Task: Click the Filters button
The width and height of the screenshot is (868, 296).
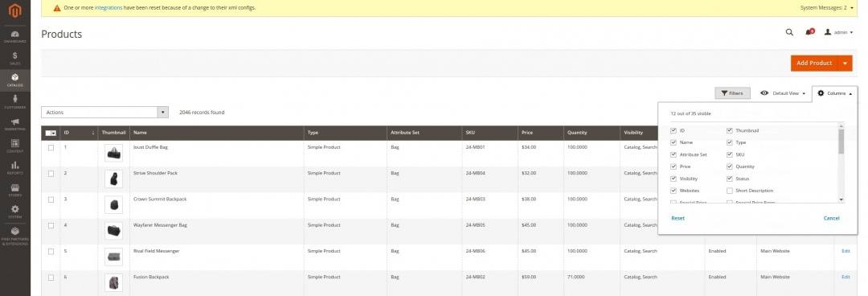Action: (x=732, y=93)
